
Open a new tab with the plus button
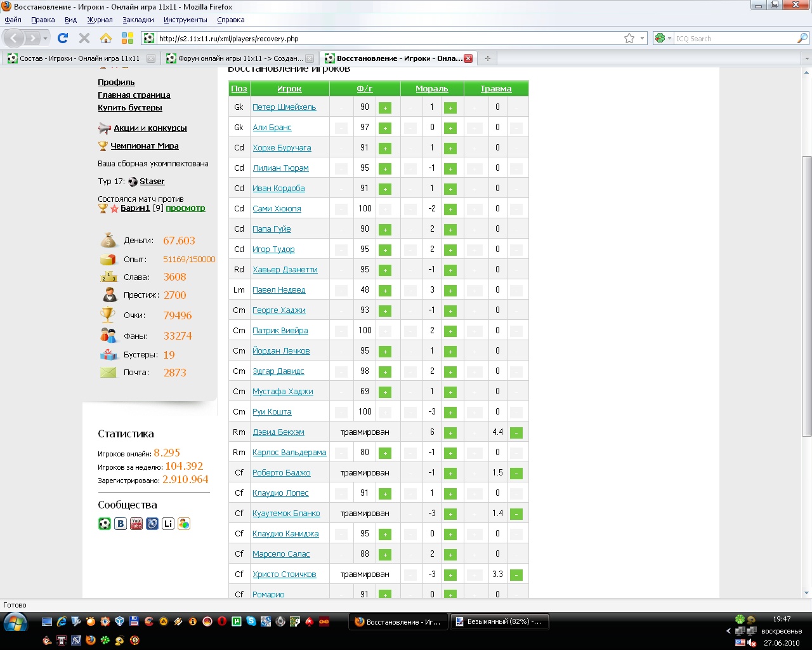(488, 58)
